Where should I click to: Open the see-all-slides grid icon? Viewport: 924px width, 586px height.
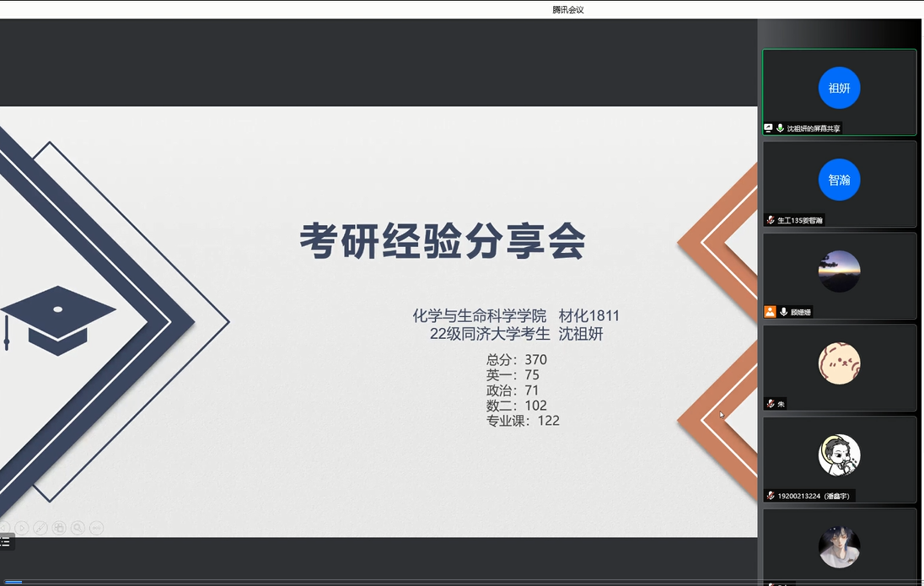(x=59, y=528)
